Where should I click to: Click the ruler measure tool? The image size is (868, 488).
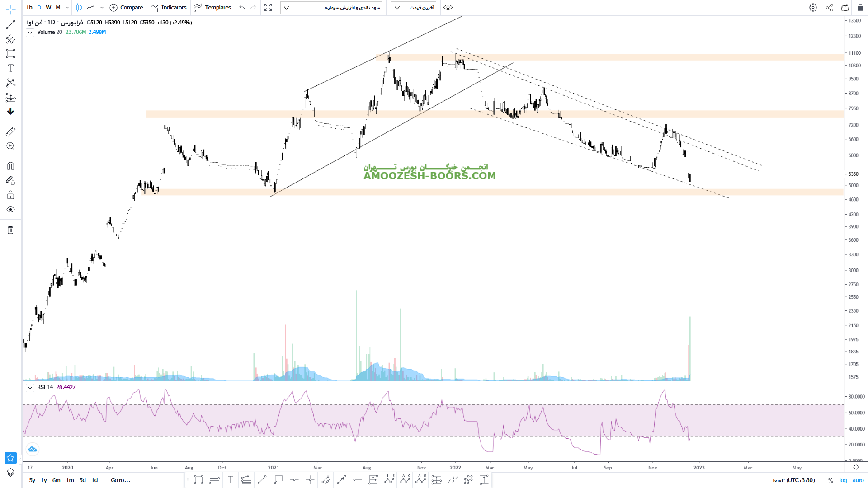[x=10, y=131]
